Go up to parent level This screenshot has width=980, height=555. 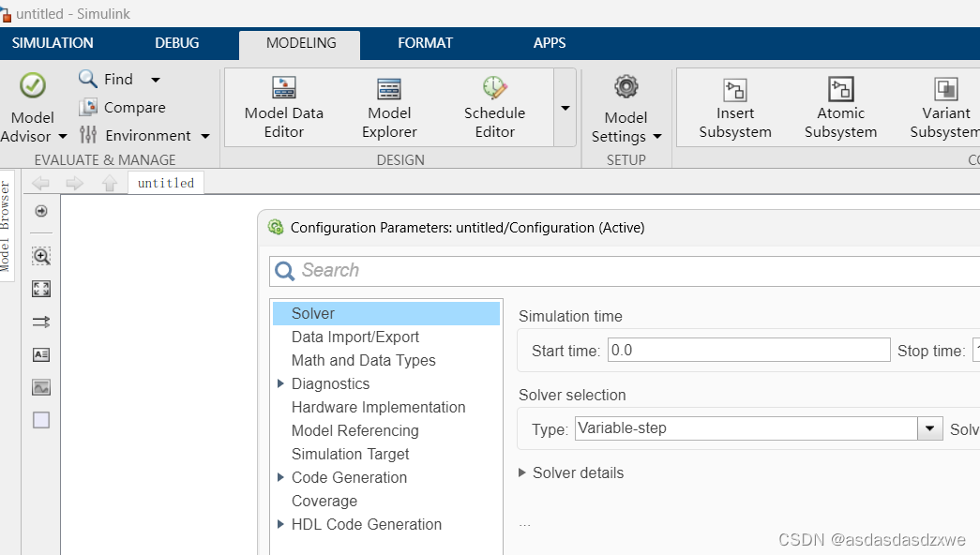pos(110,183)
